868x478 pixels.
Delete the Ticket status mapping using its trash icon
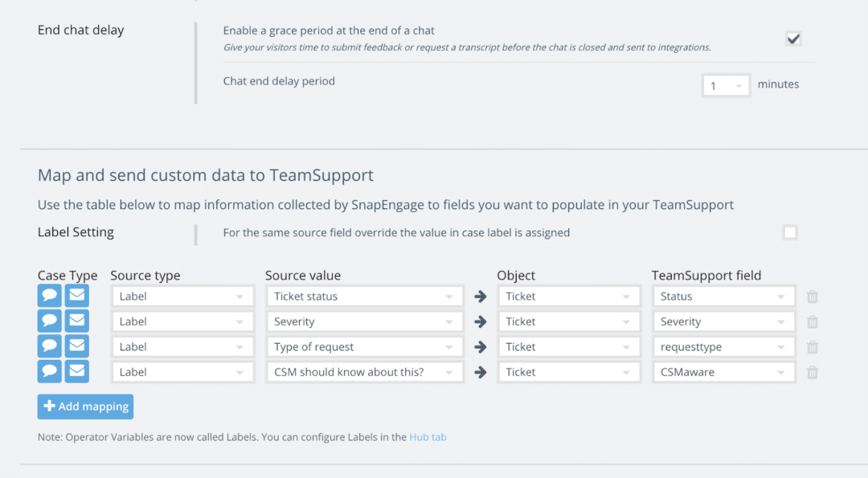click(x=812, y=296)
